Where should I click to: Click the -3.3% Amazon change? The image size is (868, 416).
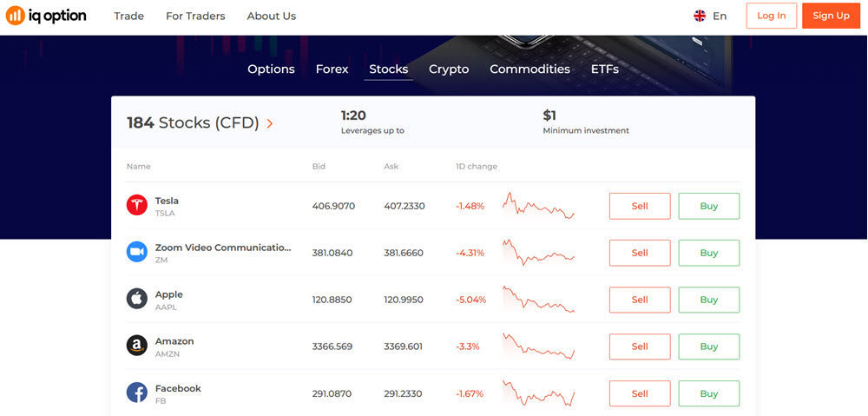pos(468,347)
